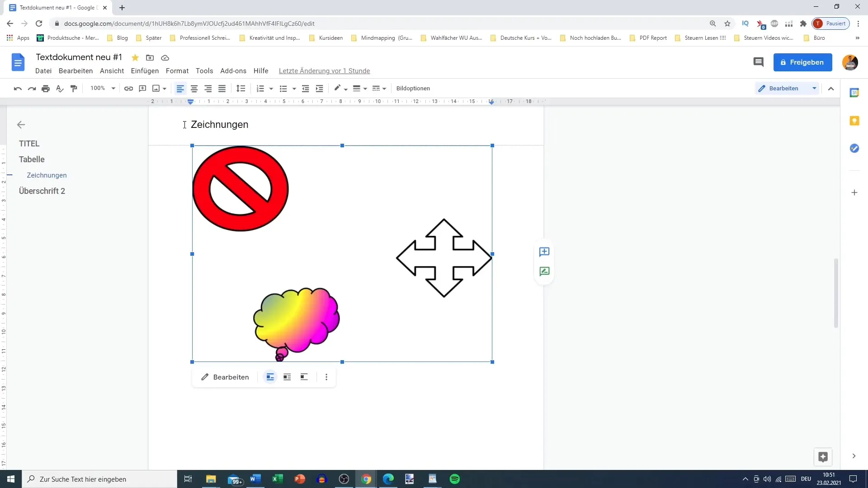
Task: Open the Google Keep side panel icon
Action: 854,121
